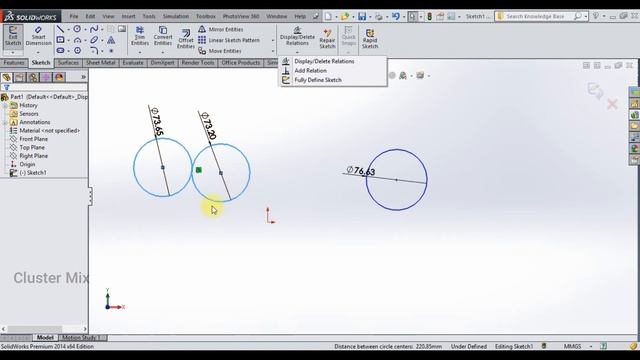Click the Mirror Entities button
This screenshot has height=360, width=640.
(x=220, y=29)
